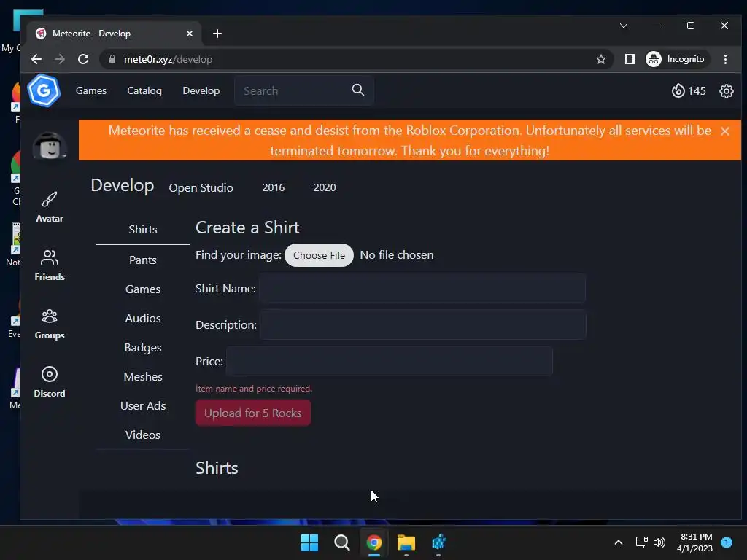Open a new browser tab
Screen dimensions: 747x560
pos(217,34)
